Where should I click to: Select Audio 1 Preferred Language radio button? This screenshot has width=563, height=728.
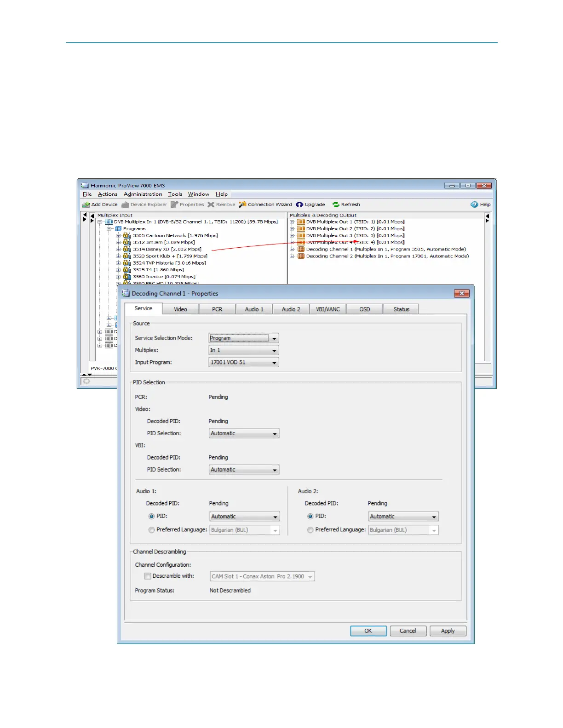[151, 529]
